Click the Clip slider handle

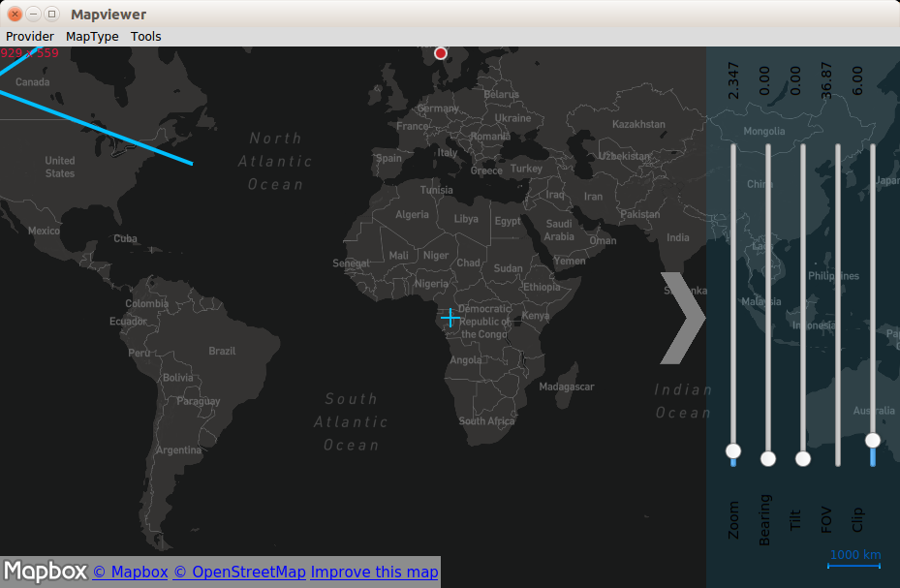[873, 440]
